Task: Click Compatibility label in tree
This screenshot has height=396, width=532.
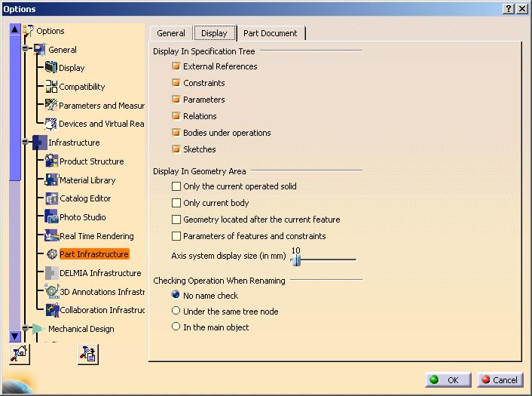Action: pos(82,87)
